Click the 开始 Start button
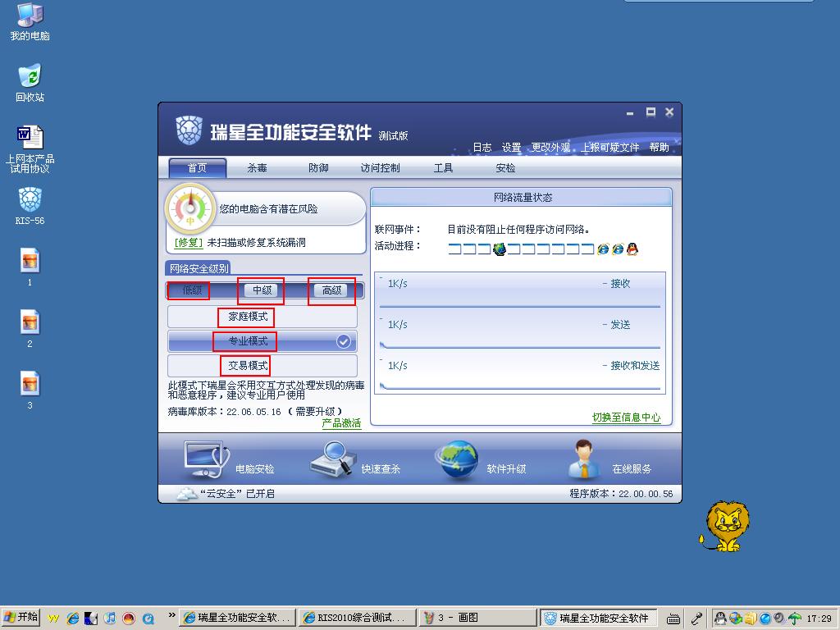 [21, 618]
